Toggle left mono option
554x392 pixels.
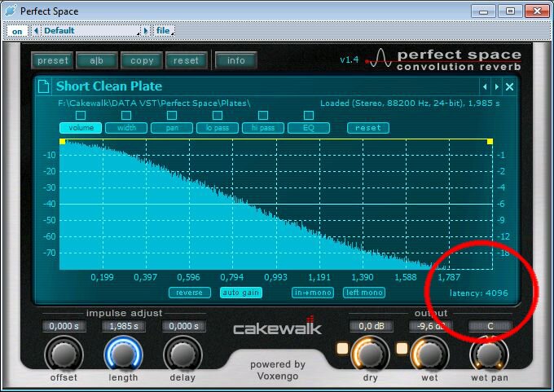pos(364,293)
